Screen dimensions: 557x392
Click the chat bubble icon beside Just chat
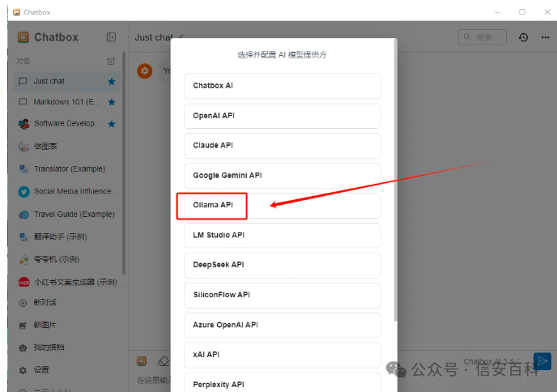point(23,81)
